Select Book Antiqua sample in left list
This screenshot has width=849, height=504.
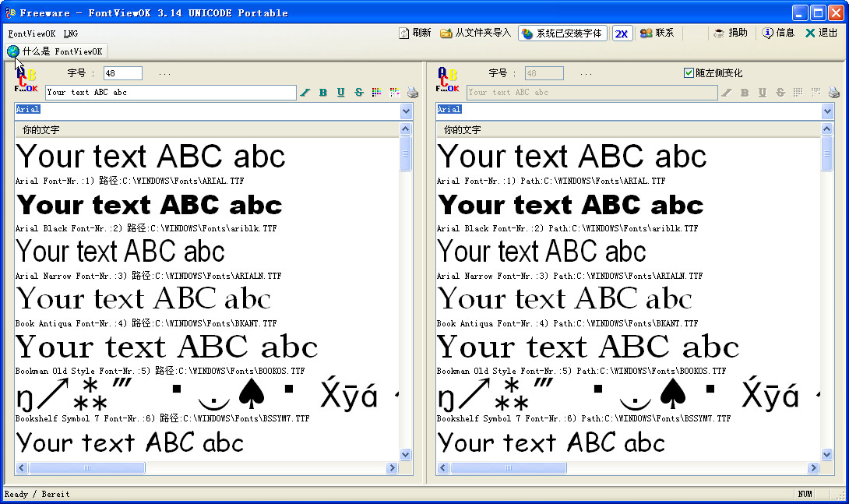pos(143,299)
